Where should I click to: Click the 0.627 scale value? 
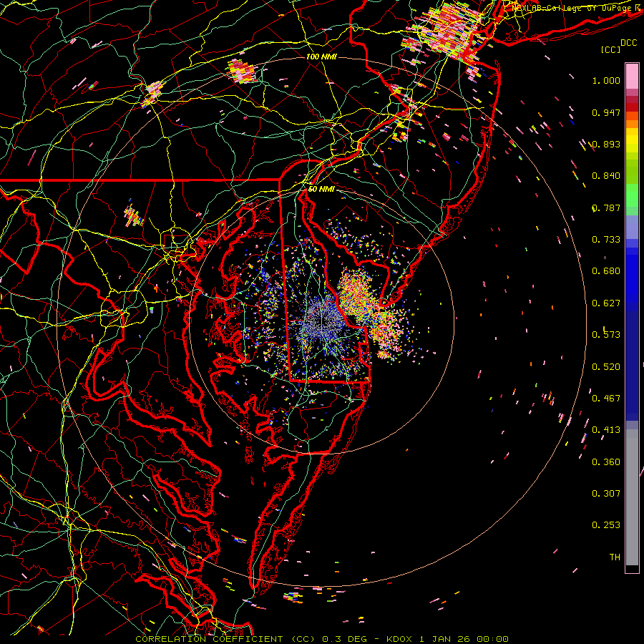click(x=606, y=303)
